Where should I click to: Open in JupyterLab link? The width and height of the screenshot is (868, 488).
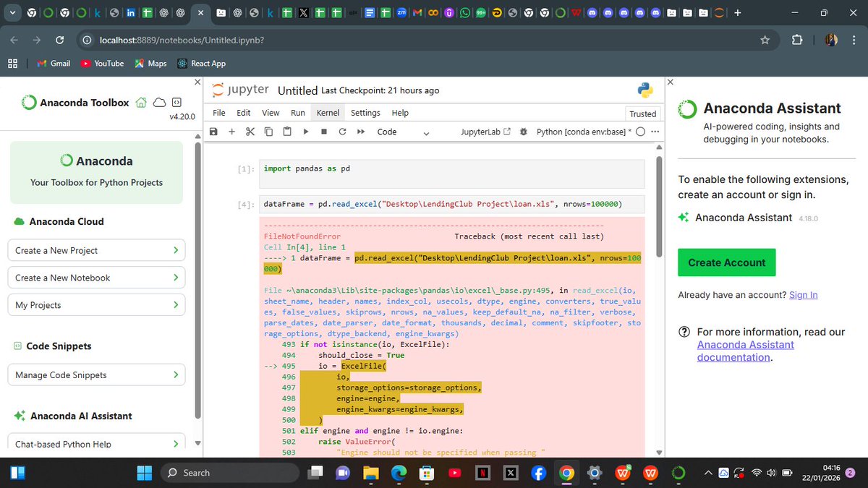coord(485,132)
